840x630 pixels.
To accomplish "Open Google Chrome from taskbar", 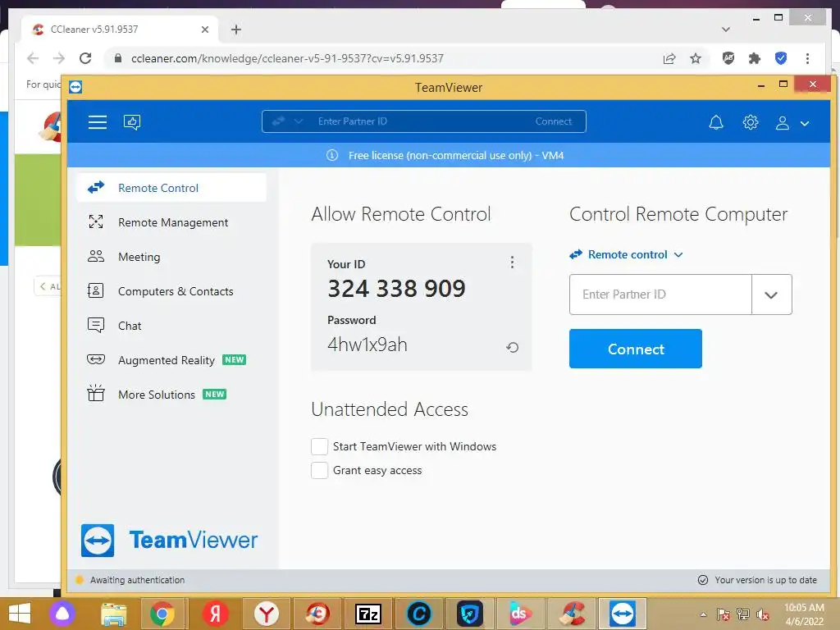I will [162, 614].
